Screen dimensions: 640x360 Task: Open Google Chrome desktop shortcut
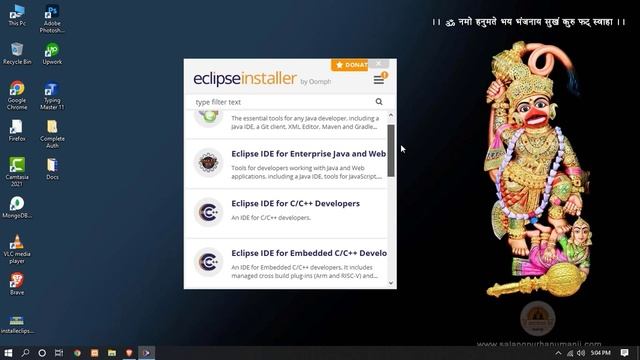[17, 96]
